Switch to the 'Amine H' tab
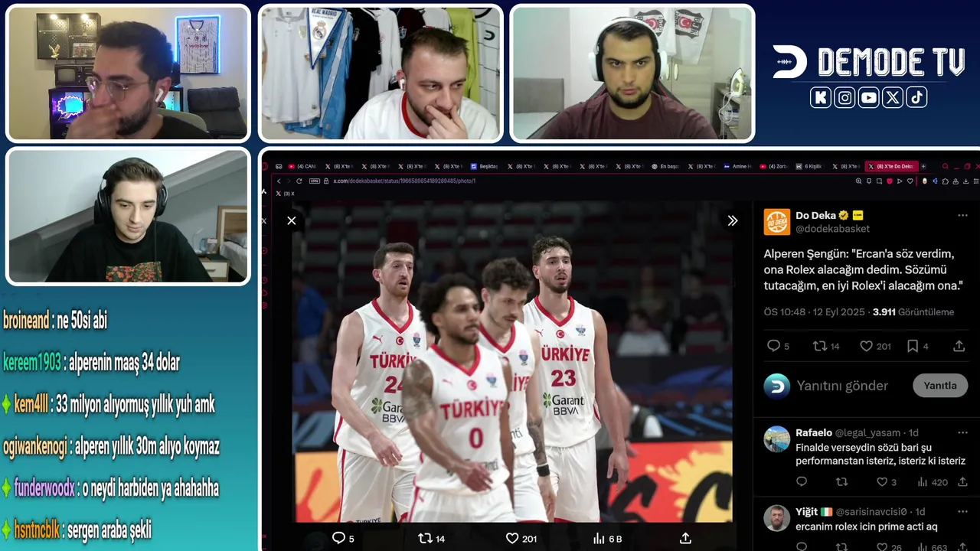 [x=737, y=166]
